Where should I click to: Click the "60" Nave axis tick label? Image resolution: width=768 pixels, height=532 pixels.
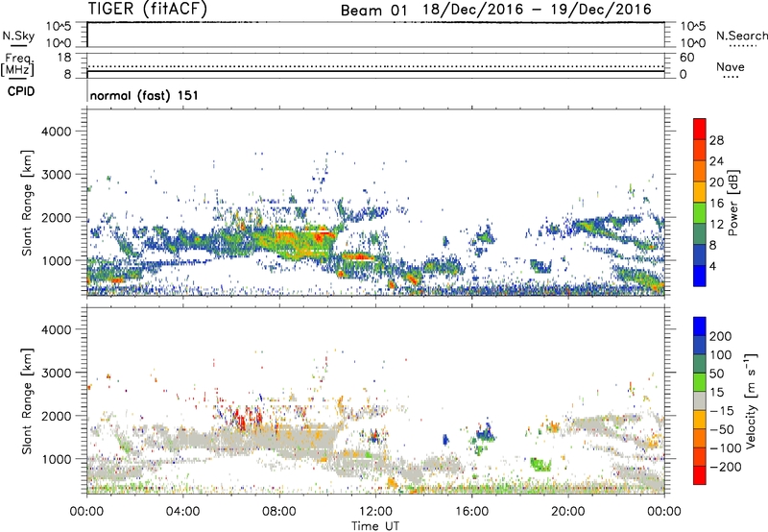(687, 58)
